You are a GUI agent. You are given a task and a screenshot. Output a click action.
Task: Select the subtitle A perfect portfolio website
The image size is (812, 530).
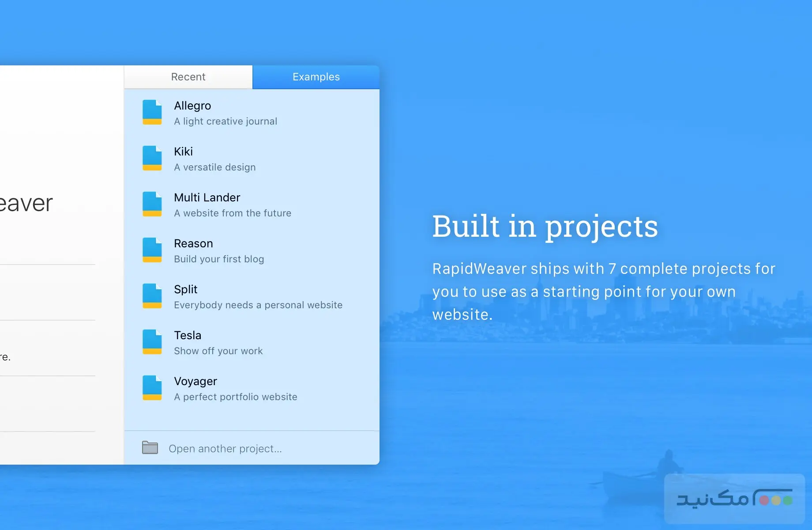pos(235,397)
